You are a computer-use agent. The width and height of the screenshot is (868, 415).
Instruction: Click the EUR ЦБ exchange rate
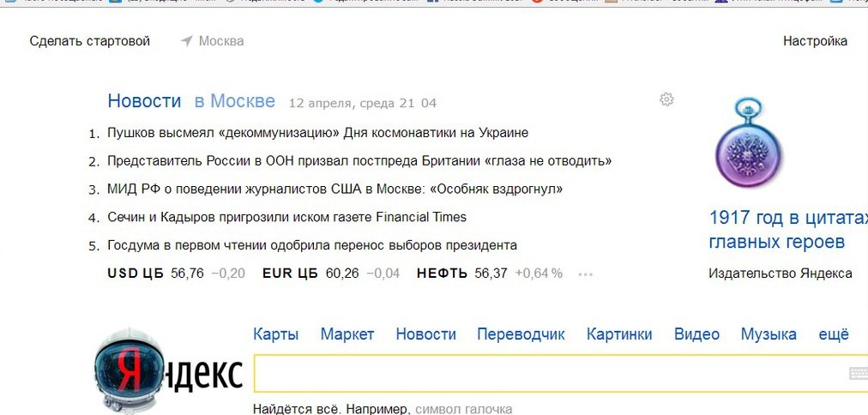331,274
